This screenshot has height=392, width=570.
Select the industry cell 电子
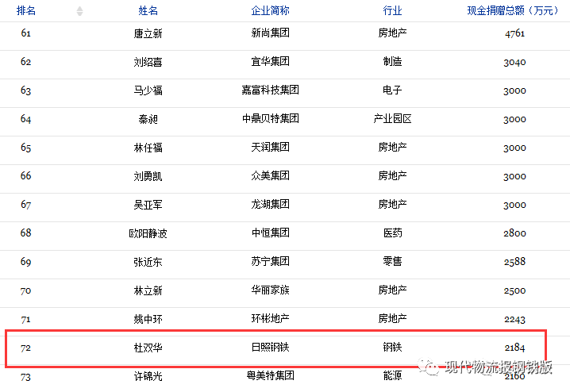coord(392,90)
